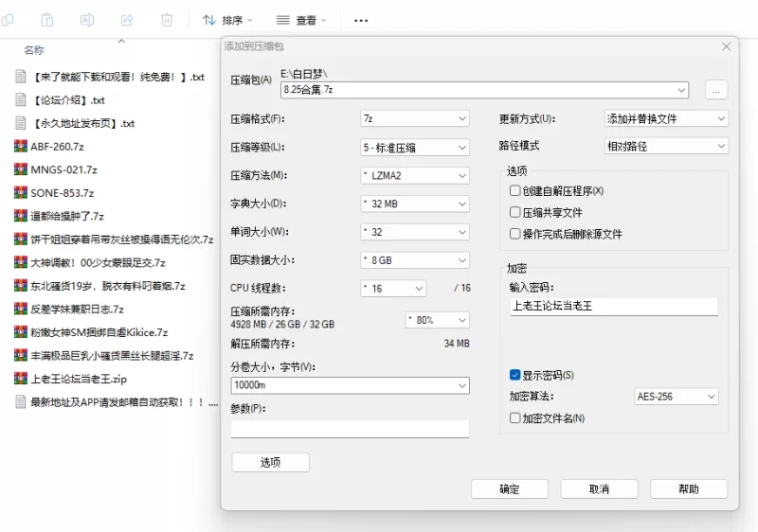The height and width of the screenshot is (532, 758).
Task: Enable 创建自解压程序 checkbox
Action: [515, 191]
